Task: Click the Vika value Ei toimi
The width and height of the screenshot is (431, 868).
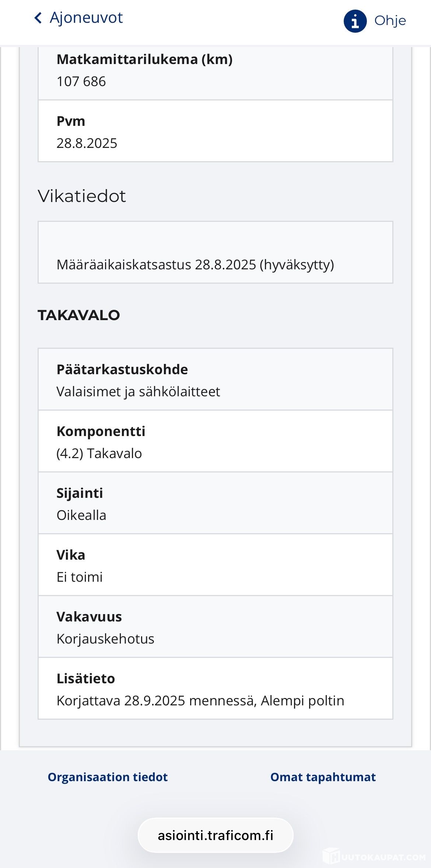Action: click(80, 577)
